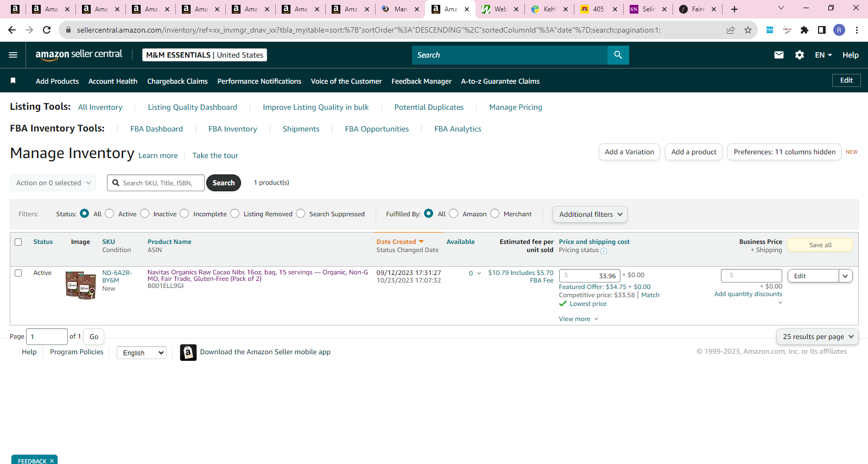
Task: Click the Add a Variation button
Action: (629, 152)
